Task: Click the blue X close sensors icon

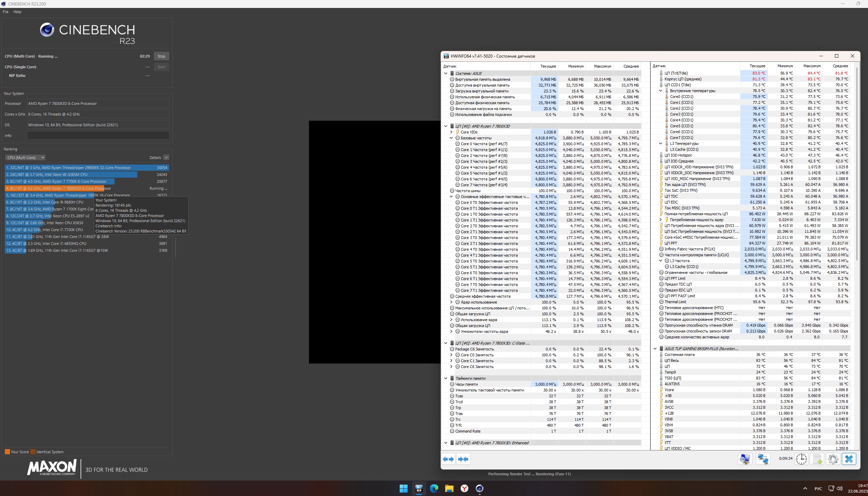Action: coord(849,459)
